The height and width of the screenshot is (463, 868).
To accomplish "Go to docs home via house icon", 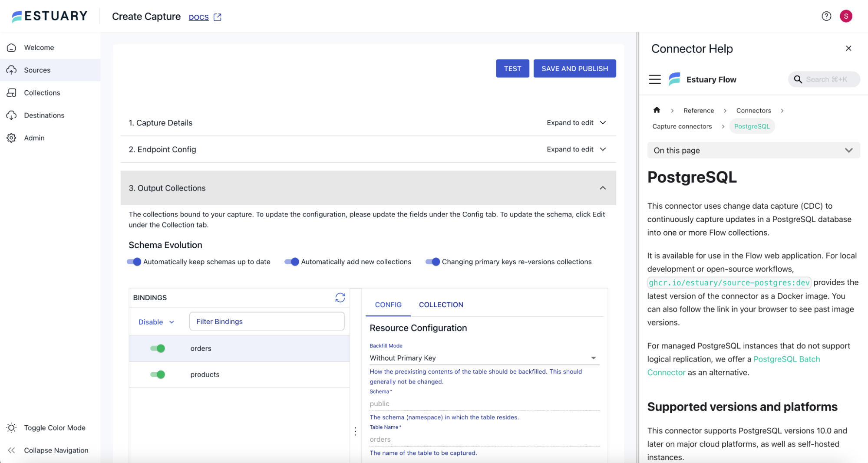I will 657,110.
